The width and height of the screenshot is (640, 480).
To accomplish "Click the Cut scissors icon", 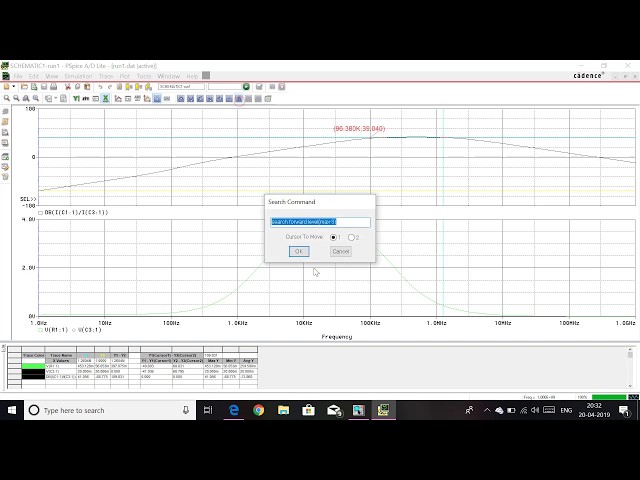I will click(x=68, y=87).
